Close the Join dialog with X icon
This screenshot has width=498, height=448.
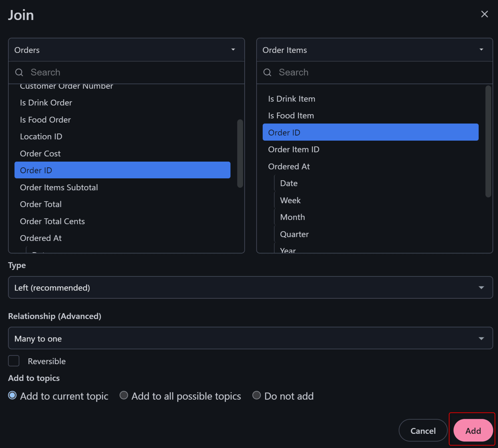click(484, 14)
